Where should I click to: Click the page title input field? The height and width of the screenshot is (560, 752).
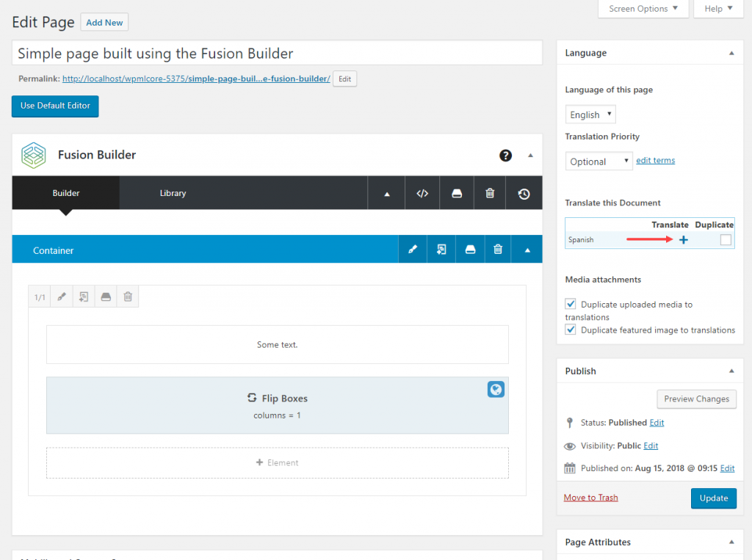click(x=277, y=53)
